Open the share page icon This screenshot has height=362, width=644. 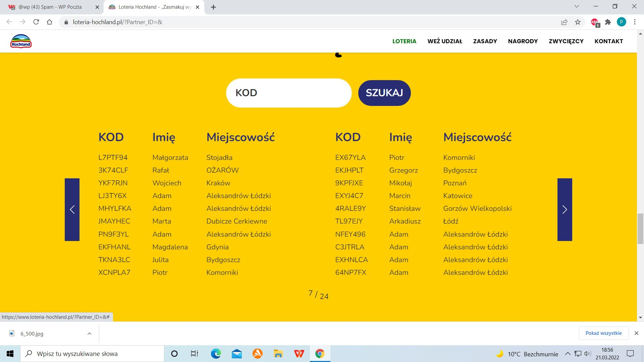pyautogui.click(x=564, y=22)
